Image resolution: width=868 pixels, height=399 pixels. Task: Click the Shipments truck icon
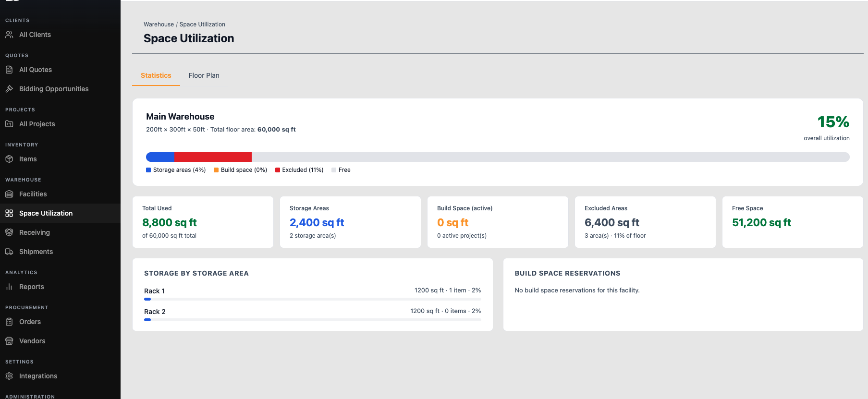pos(9,252)
